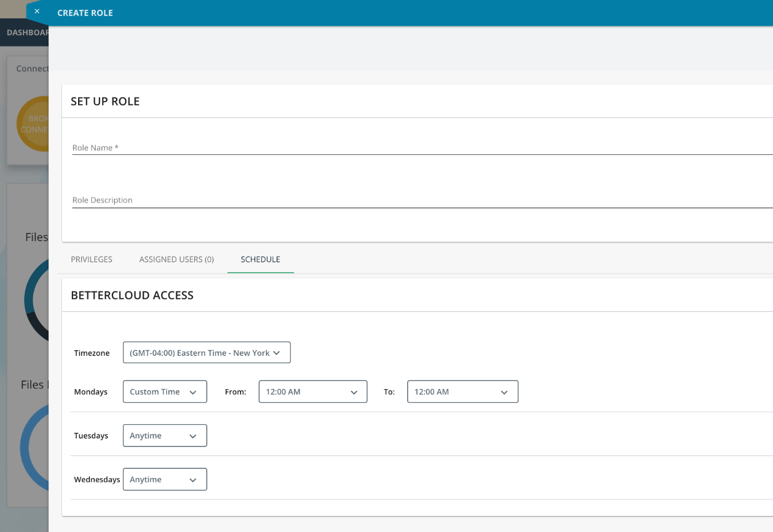Click the From: label
This screenshot has width=773, height=532.
pos(235,392)
